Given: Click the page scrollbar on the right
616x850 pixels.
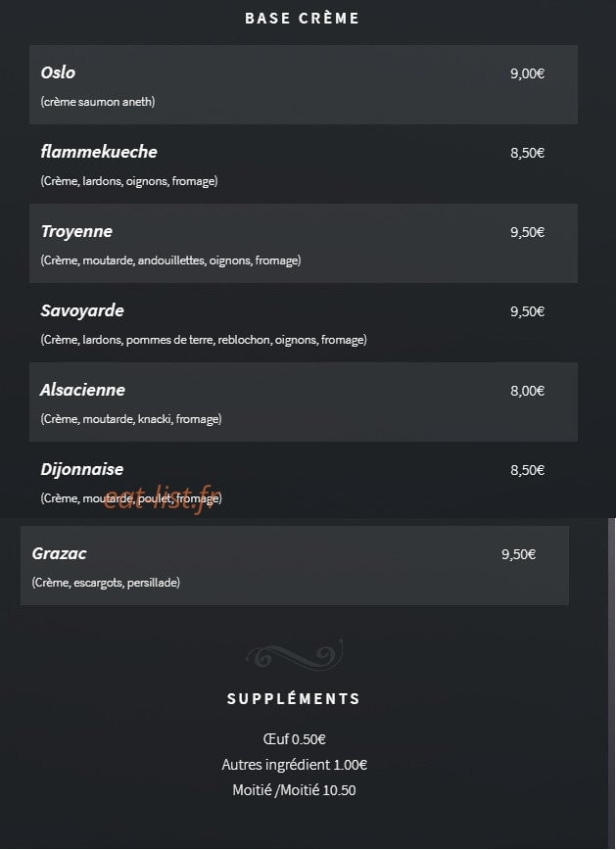Looking at the screenshot, I should (x=612, y=684).
